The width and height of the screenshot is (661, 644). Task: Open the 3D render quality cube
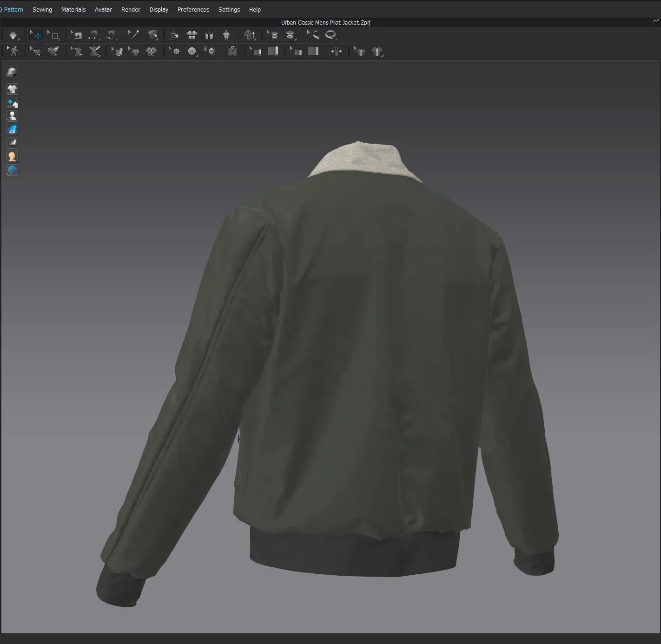pos(12,71)
